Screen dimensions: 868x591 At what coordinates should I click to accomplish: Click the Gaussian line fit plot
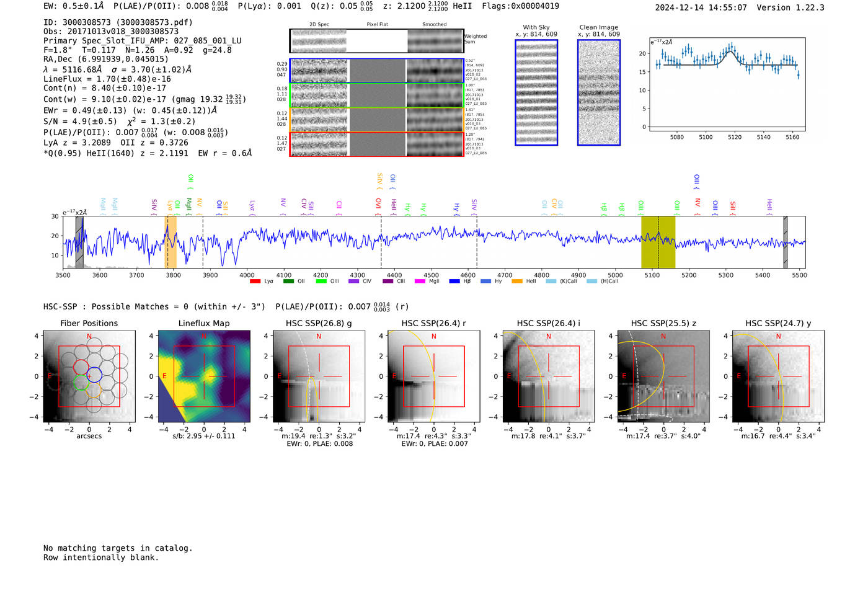[x=727, y=84]
